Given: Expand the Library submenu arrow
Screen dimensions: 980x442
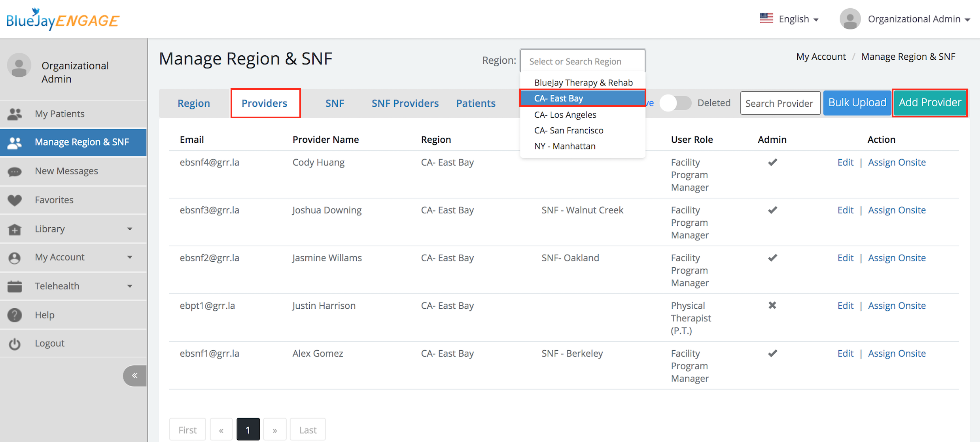Looking at the screenshot, I should click(130, 229).
